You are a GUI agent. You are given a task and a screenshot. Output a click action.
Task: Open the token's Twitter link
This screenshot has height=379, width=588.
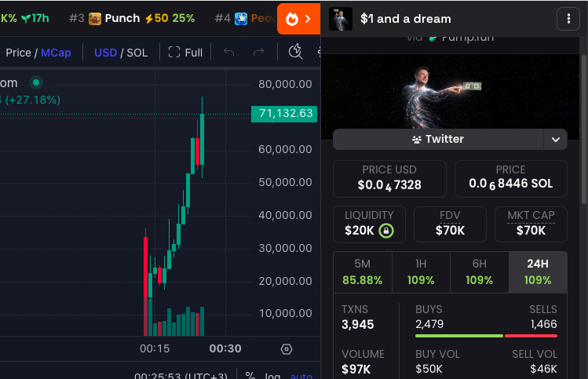(x=438, y=139)
